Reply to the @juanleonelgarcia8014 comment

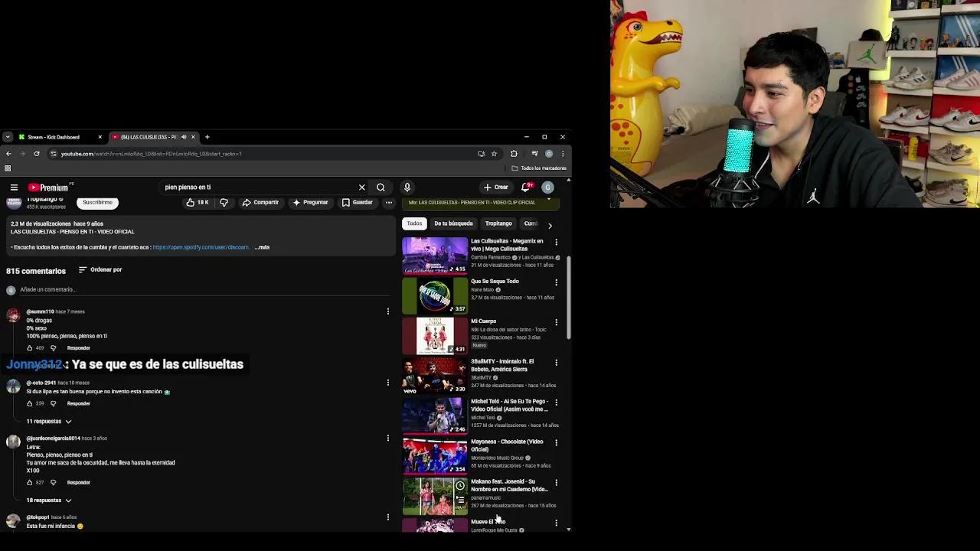pos(78,483)
